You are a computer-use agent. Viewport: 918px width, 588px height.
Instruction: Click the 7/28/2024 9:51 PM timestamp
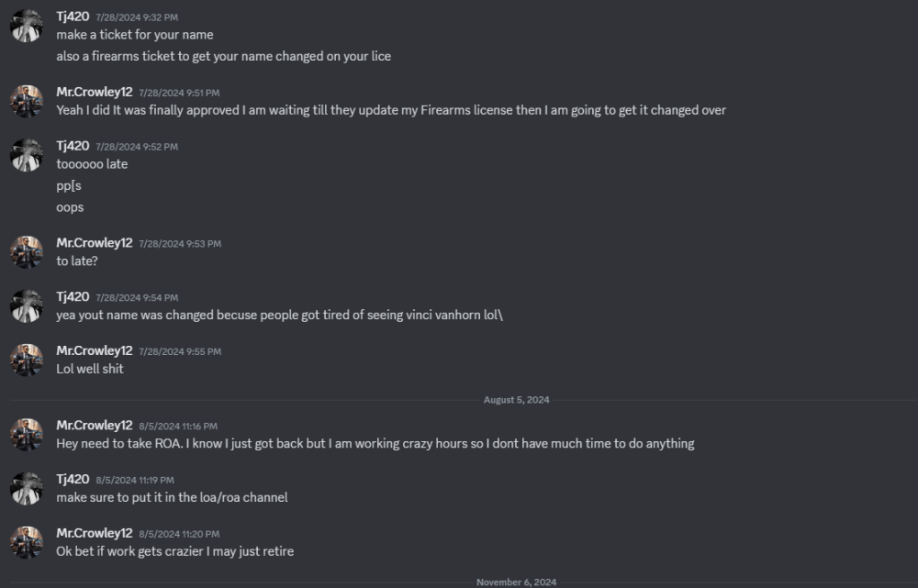point(179,93)
